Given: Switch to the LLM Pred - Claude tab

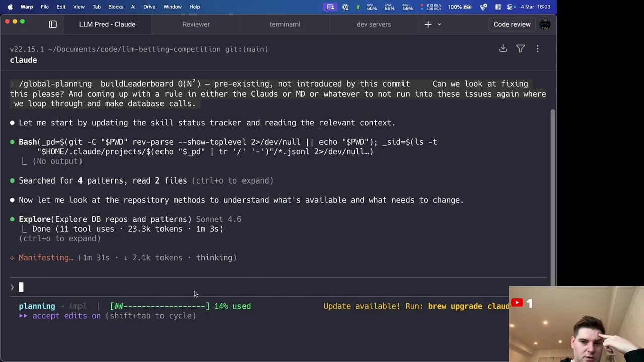Looking at the screenshot, I should click(107, 24).
